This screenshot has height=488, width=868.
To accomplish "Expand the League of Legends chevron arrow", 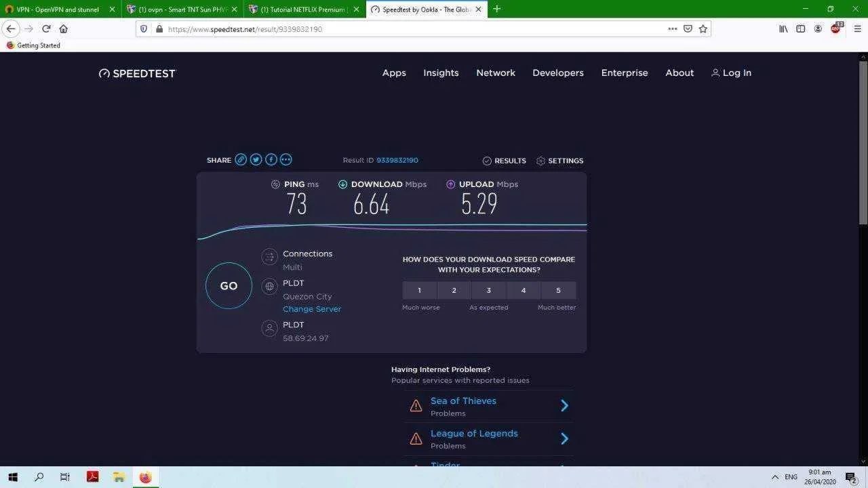I will 564,438.
